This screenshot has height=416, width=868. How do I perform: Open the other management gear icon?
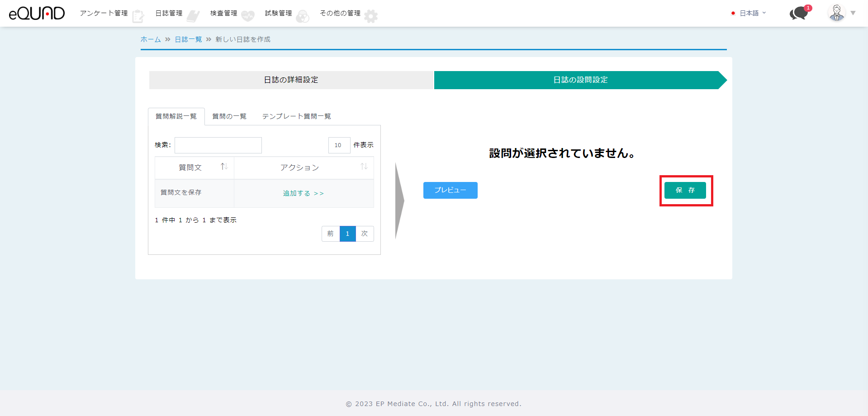click(371, 16)
